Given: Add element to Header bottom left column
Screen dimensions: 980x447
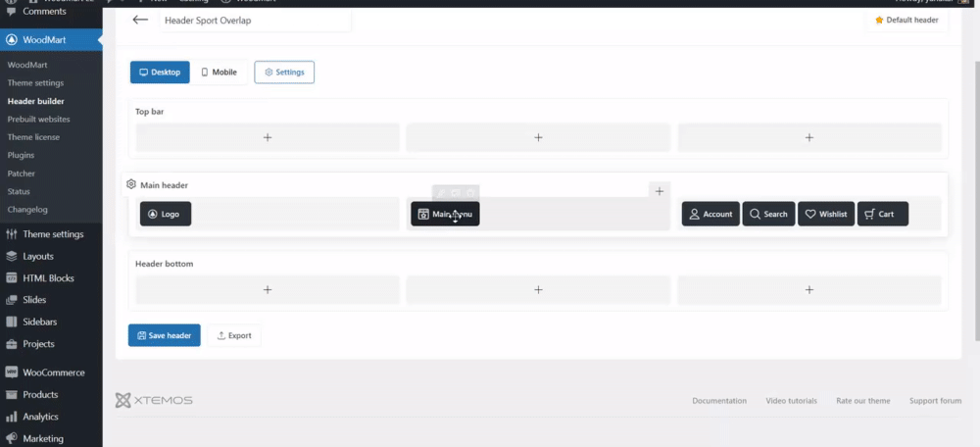Looking at the screenshot, I should (x=268, y=289).
